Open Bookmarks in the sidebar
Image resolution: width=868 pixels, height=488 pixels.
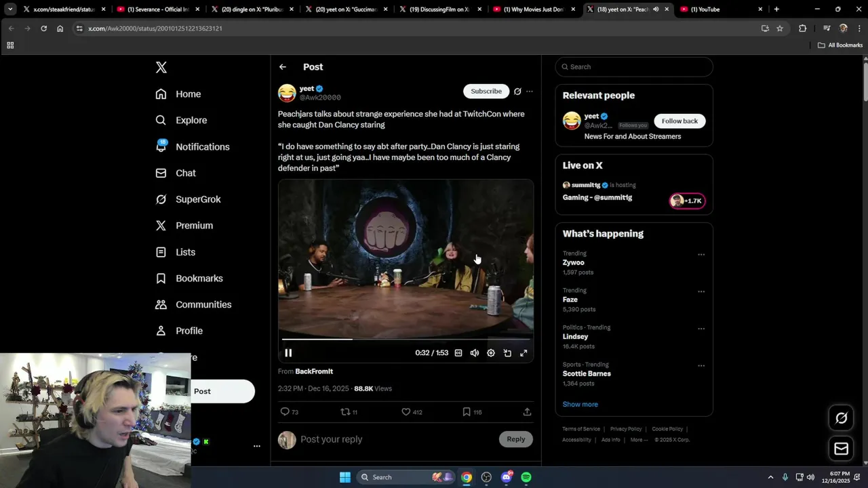tap(189, 279)
